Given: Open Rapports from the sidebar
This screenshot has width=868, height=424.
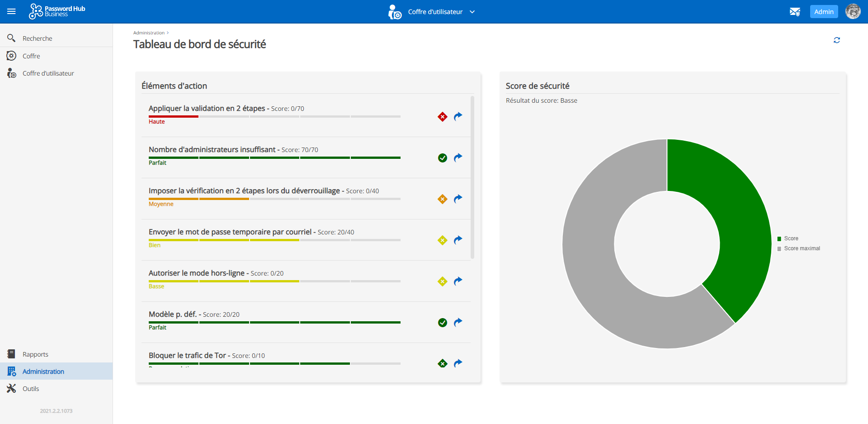Looking at the screenshot, I should (x=35, y=354).
